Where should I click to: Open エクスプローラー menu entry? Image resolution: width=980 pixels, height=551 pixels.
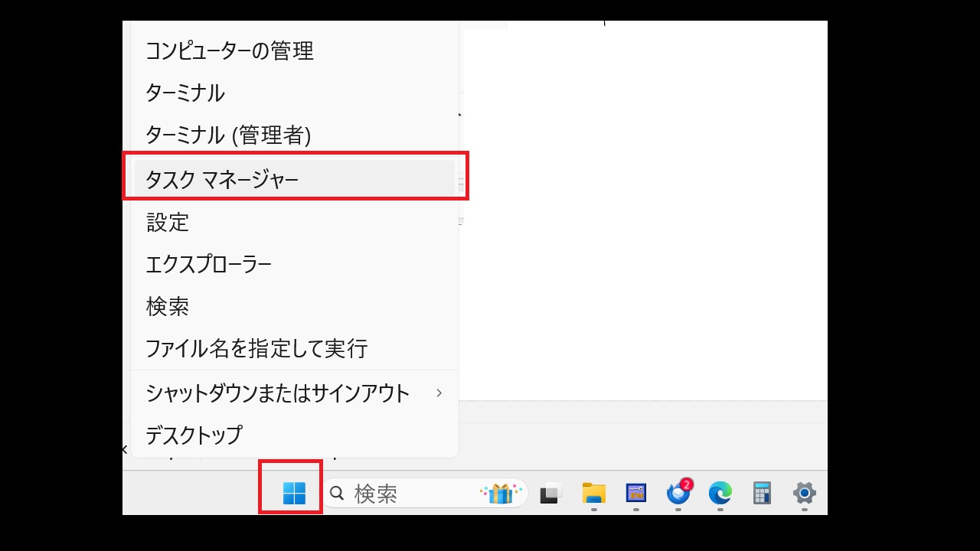[295, 265]
